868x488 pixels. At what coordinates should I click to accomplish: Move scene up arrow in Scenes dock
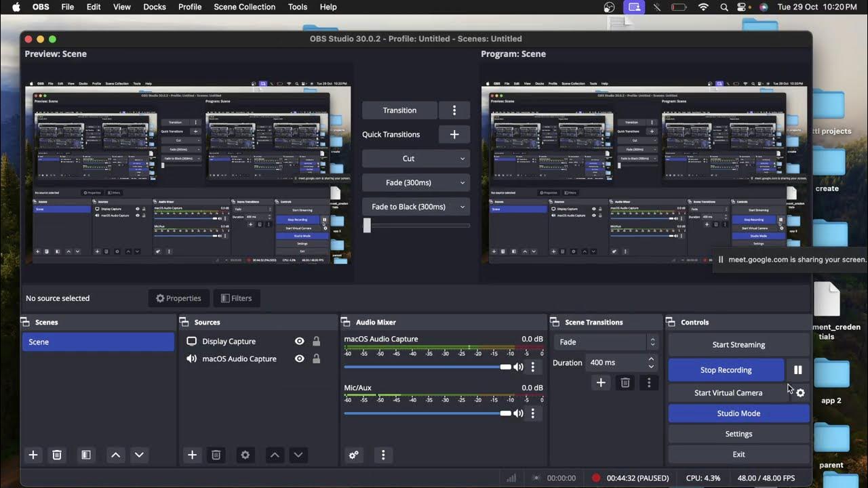tap(115, 455)
